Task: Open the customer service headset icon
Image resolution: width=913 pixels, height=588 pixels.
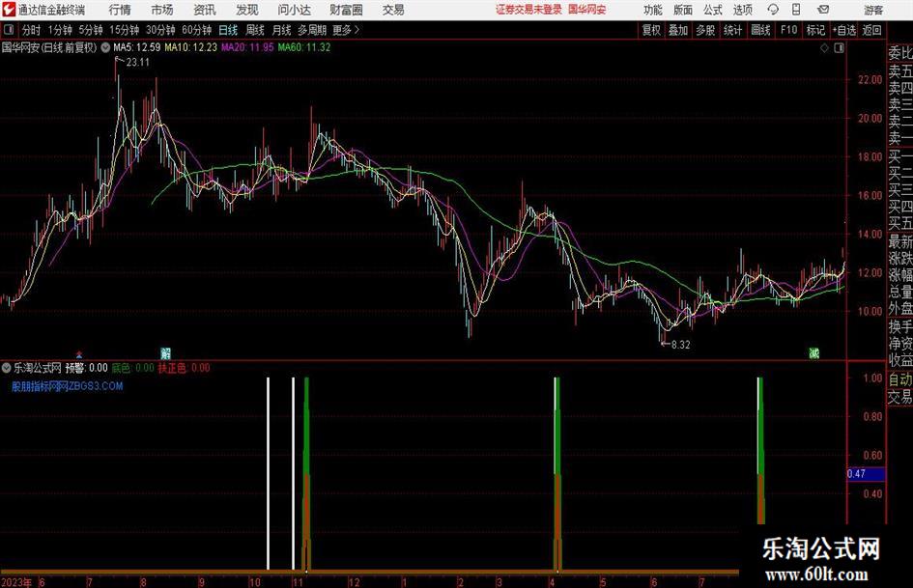Action: [773, 10]
